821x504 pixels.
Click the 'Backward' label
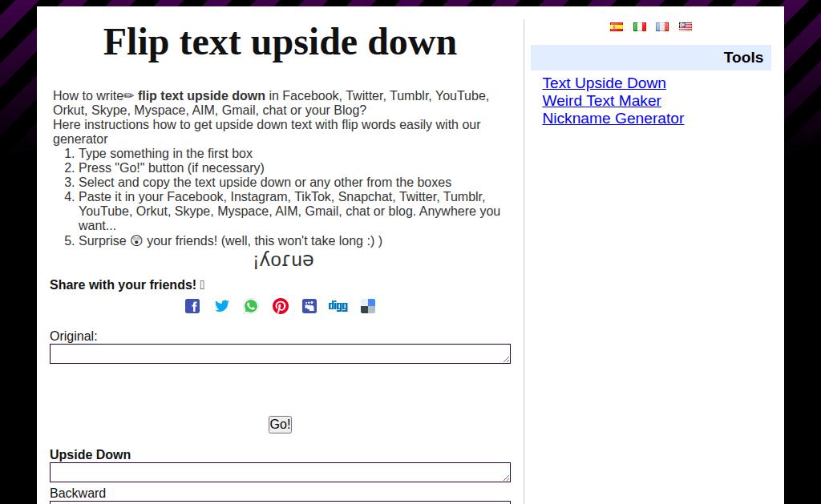(78, 493)
